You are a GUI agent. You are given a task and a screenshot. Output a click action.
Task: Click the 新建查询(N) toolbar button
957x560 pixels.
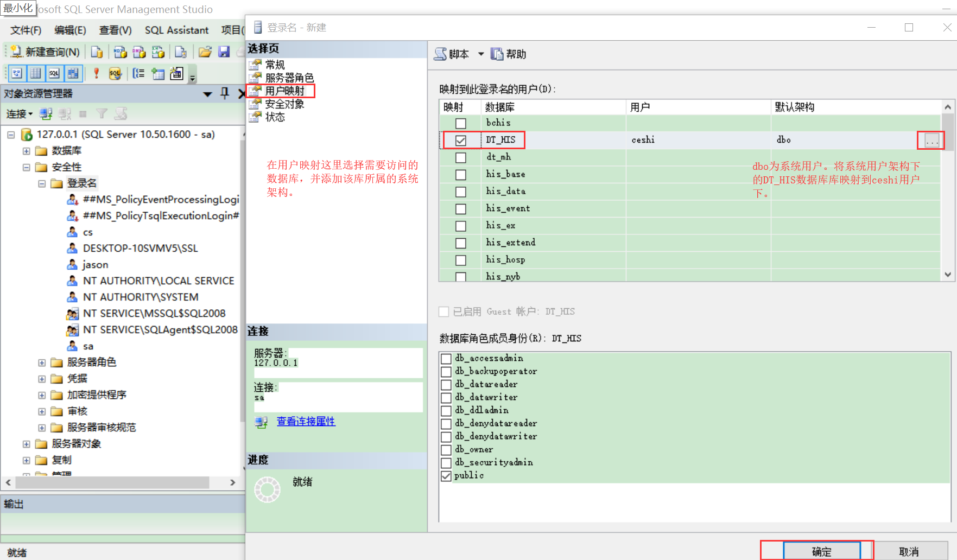[46, 52]
